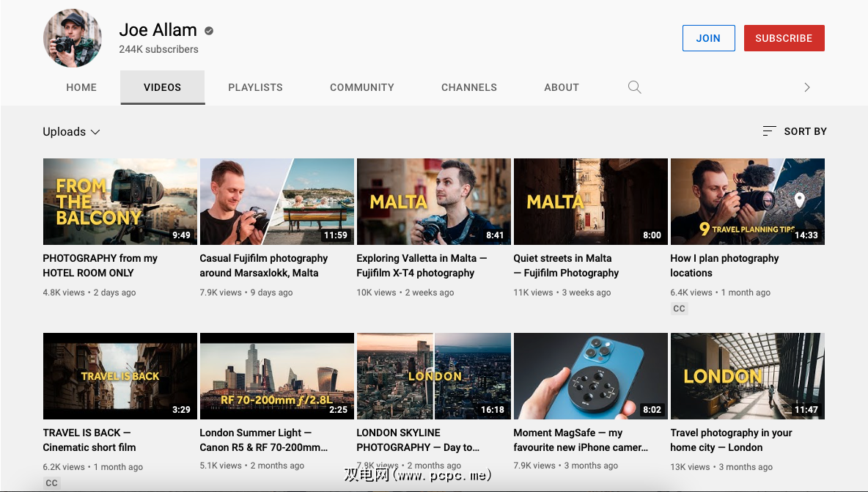This screenshot has width=868, height=492.
Task: Click title 'LONDON SKYLINE PHOTOGRAPHY — Day to...'
Action: [x=418, y=440]
